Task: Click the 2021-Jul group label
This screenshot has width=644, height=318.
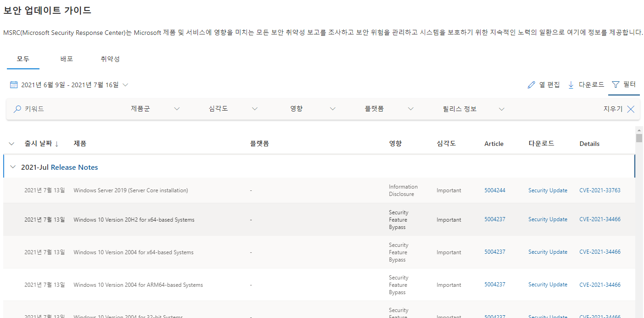Action: [35, 167]
